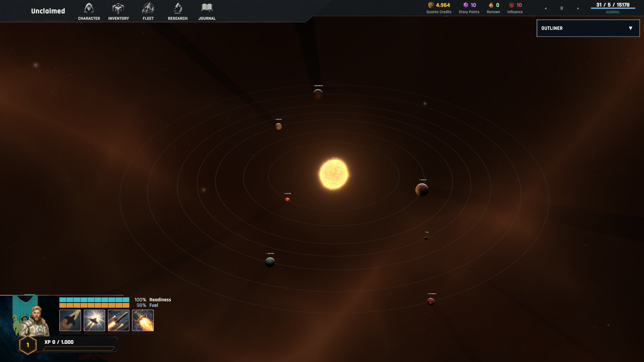This screenshot has height=362, width=644.
Task: Select the central yellow star
Action: click(334, 174)
